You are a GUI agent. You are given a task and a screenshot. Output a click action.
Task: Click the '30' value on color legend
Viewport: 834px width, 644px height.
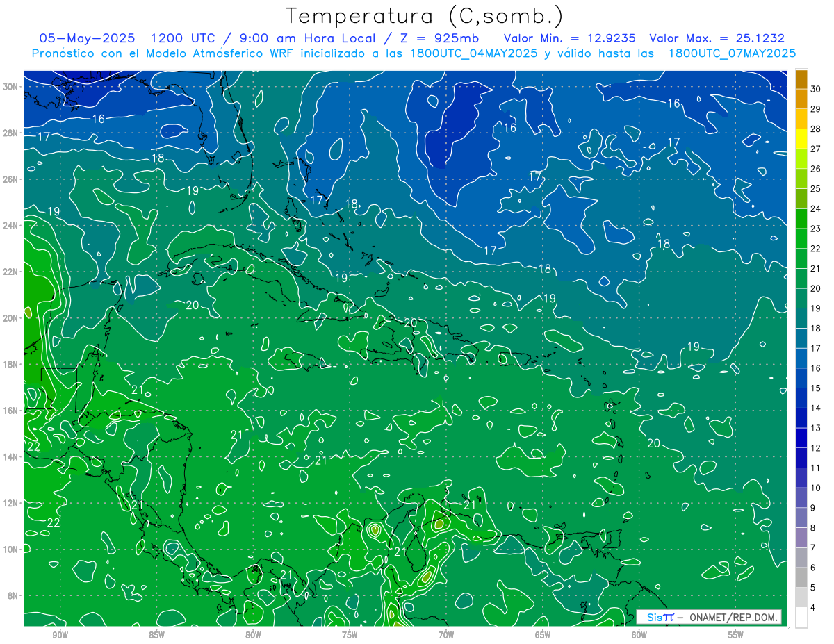(x=816, y=89)
